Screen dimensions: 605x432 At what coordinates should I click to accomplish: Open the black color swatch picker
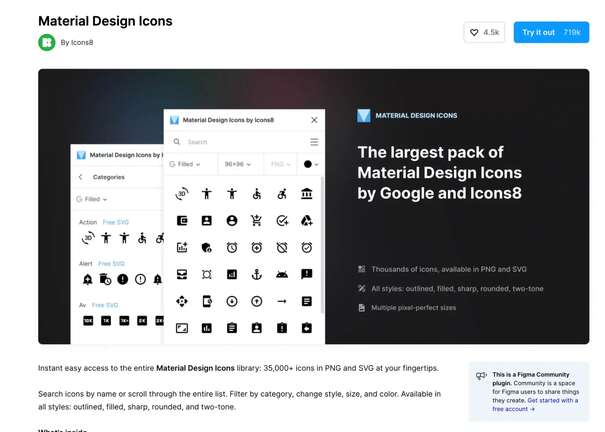311,164
